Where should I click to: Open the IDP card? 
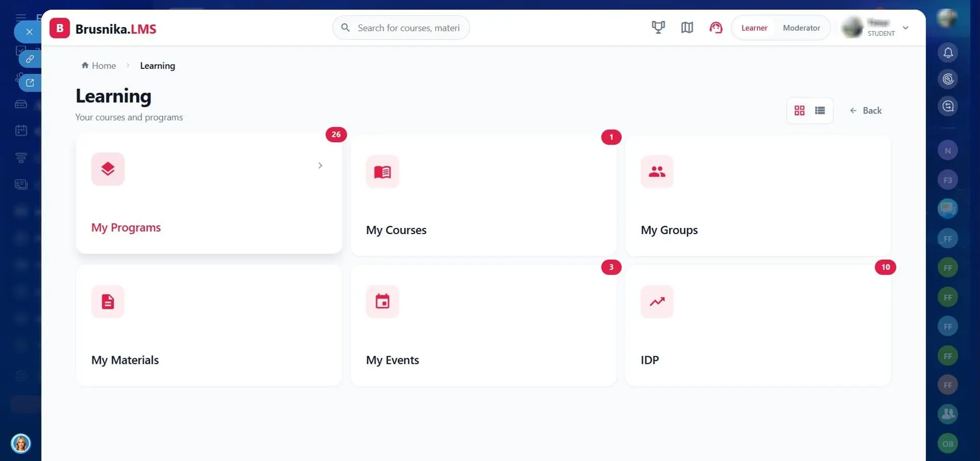(758, 326)
